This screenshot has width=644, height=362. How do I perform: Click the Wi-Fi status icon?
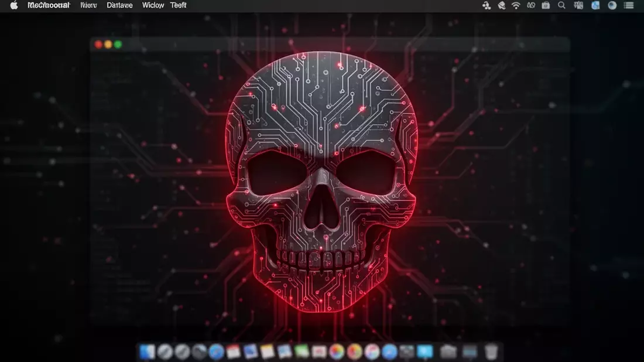point(516,5)
